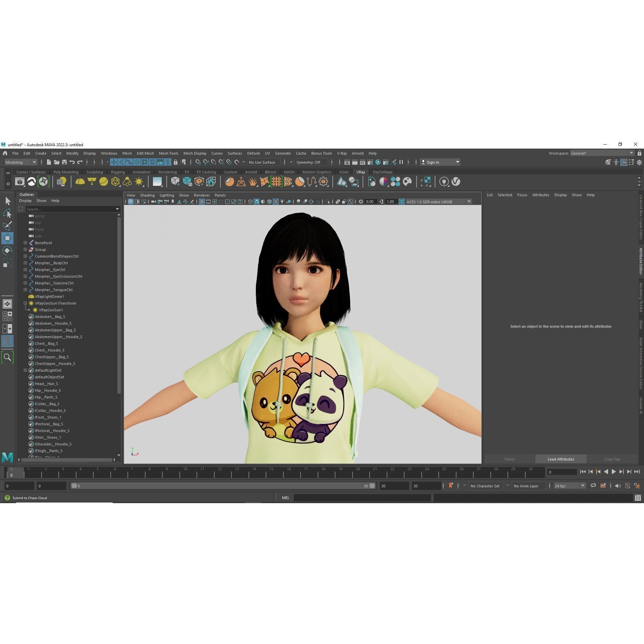
Task: Click the Load Attributes button
Action: [561, 459]
